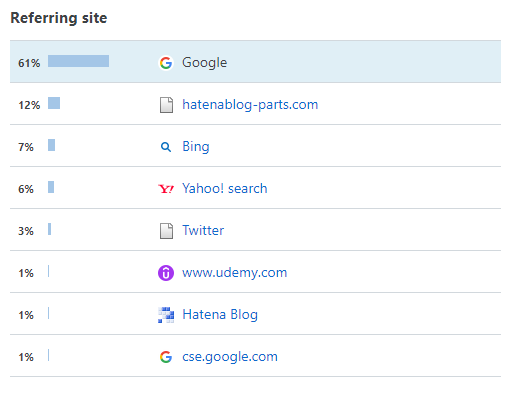Click the Referring site heading
This screenshot has height=394, width=512.
click(59, 18)
